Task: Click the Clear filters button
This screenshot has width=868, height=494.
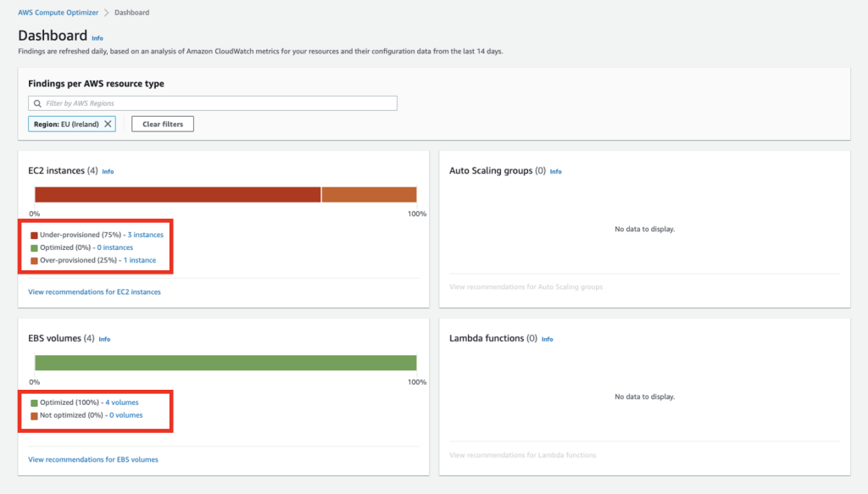Action: pos(163,124)
